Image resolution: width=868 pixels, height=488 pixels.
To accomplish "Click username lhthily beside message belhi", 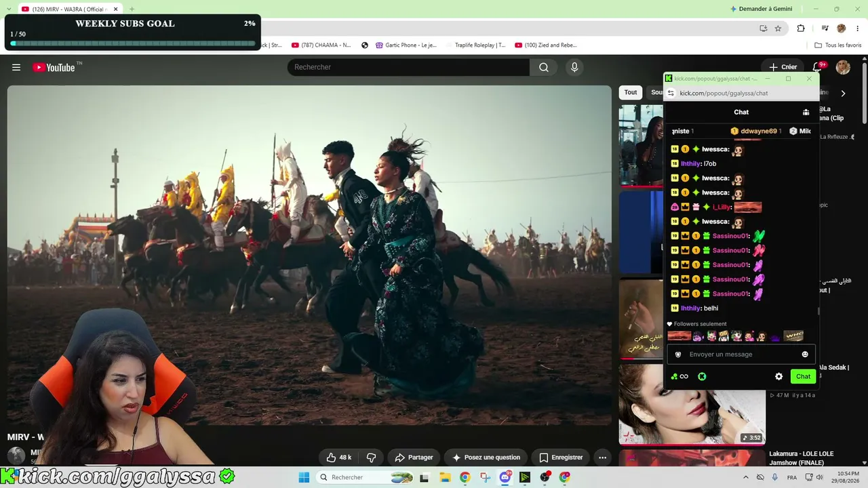I will coord(691,308).
